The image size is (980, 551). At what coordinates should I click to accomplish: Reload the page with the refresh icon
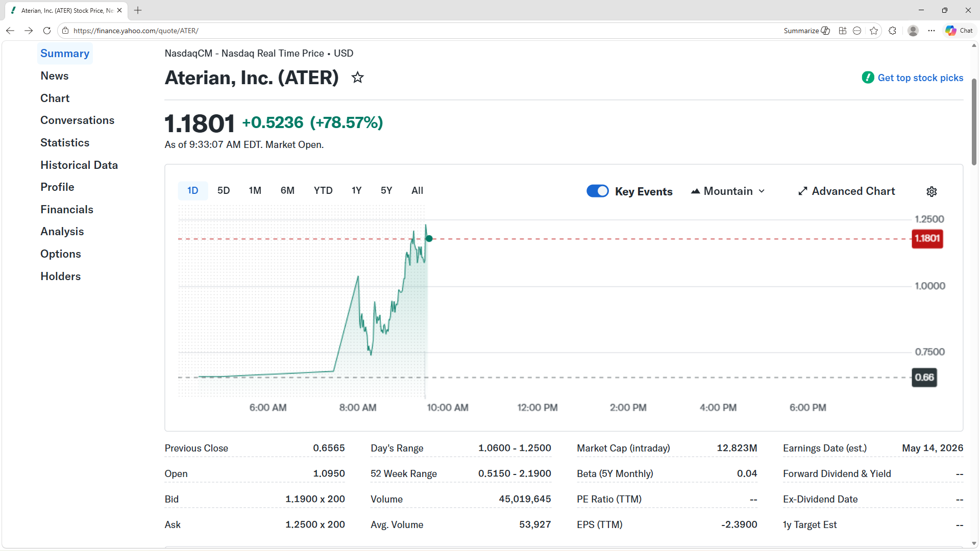click(x=46, y=31)
